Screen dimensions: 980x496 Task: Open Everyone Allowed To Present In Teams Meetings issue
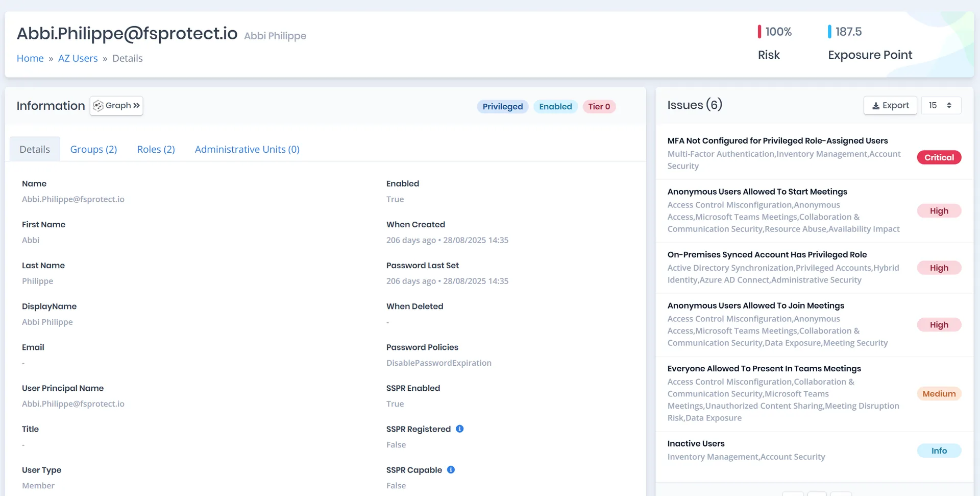tap(764, 368)
